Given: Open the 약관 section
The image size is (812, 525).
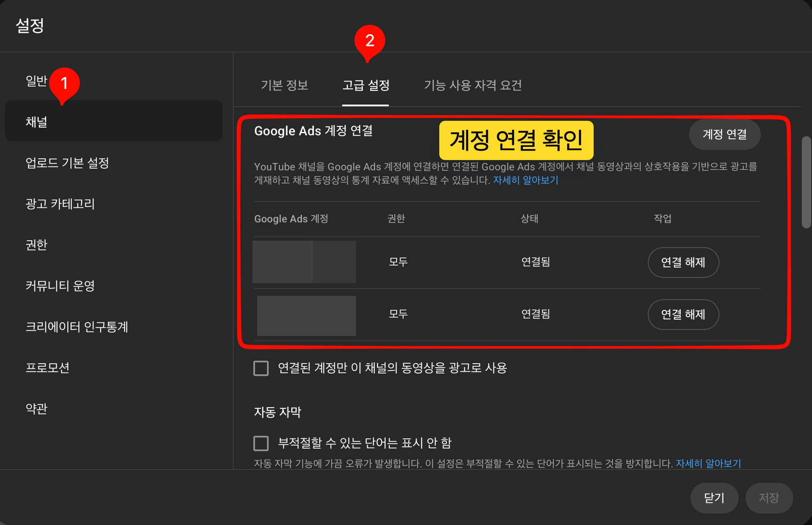Looking at the screenshot, I should (x=113, y=408).
